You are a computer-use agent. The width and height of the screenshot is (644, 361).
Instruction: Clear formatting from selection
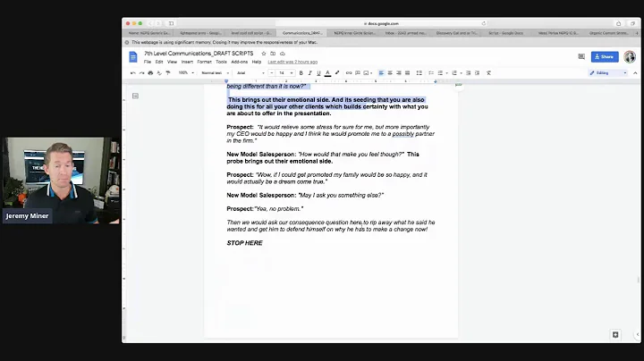click(x=488, y=73)
